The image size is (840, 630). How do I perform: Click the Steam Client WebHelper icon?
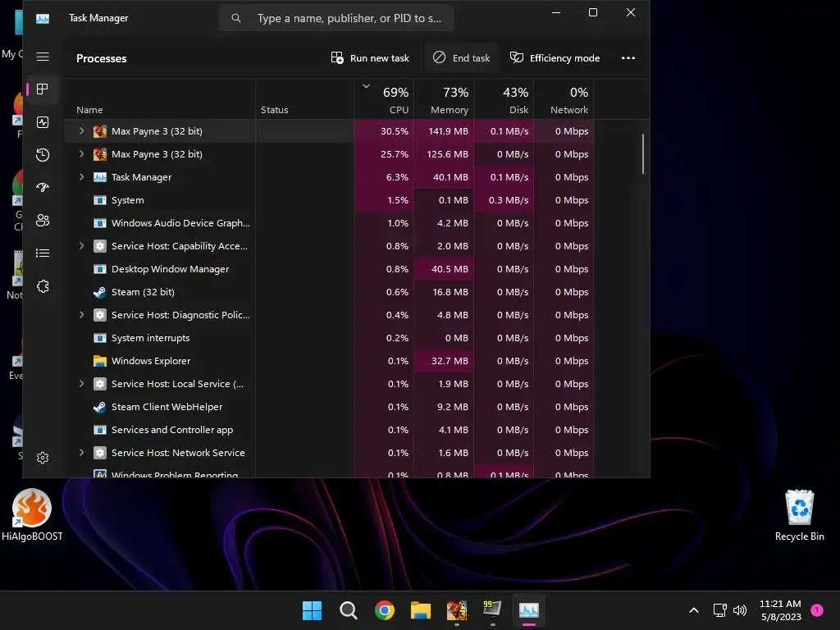pyautogui.click(x=99, y=407)
